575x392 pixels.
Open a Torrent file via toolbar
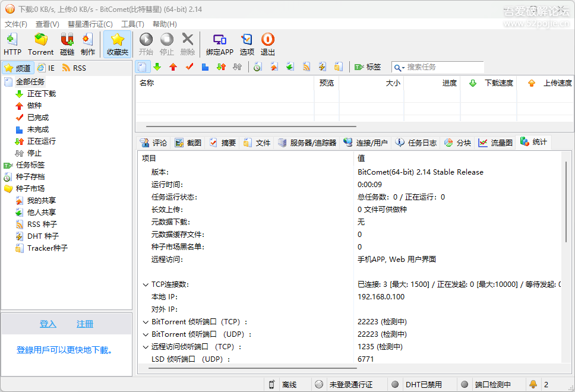point(41,44)
